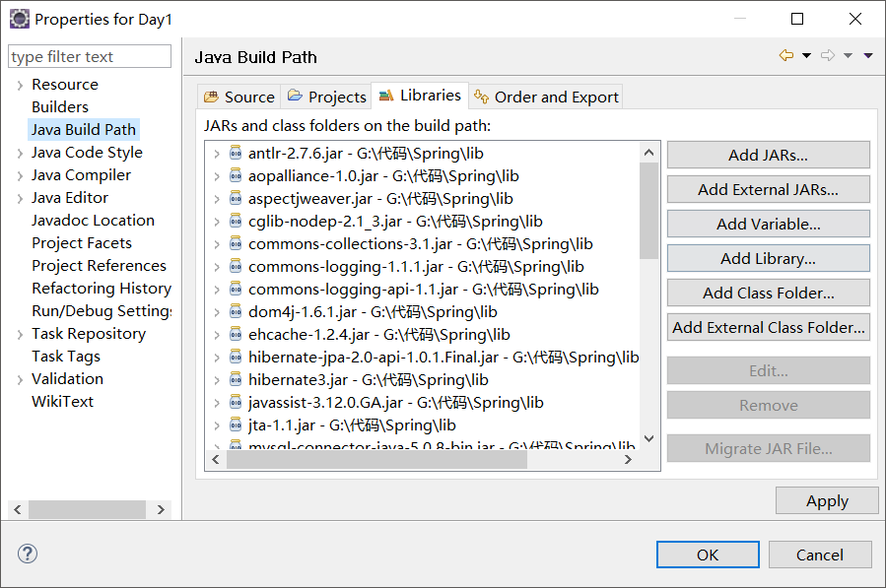This screenshot has width=886, height=588.
Task: Expand the Java Compiler tree node
Action: [x=20, y=175]
